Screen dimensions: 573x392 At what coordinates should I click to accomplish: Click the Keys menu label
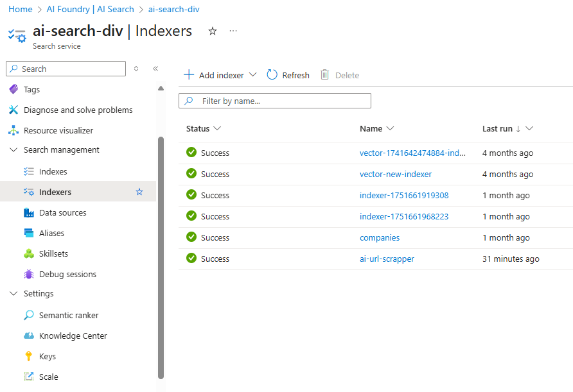[x=48, y=356]
